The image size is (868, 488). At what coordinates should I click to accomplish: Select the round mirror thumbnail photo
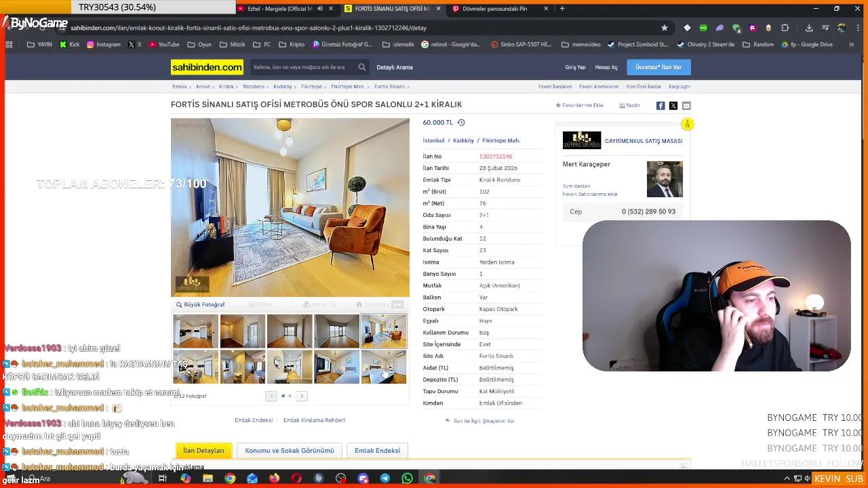[290, 367]
